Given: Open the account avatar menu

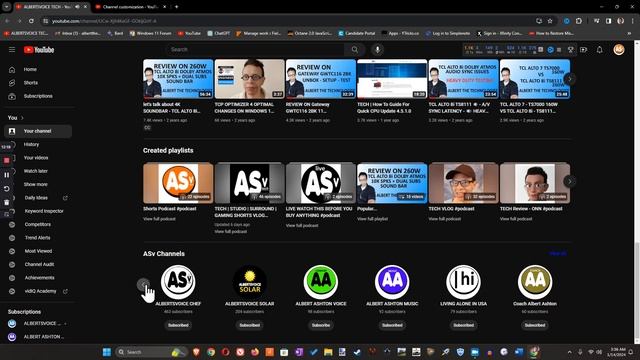Looking at the screenshot, I should tap(619, 50).
